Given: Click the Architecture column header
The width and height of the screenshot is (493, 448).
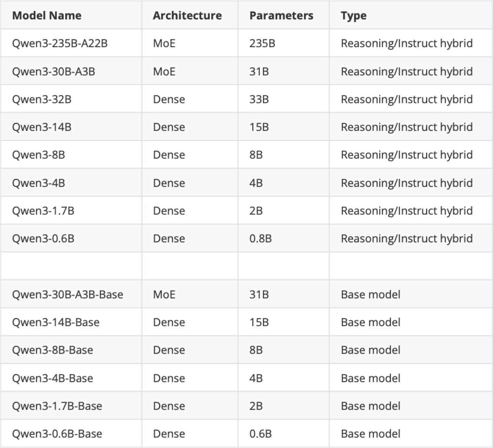Looking at the screenshot, I should [x=187, y=16].
